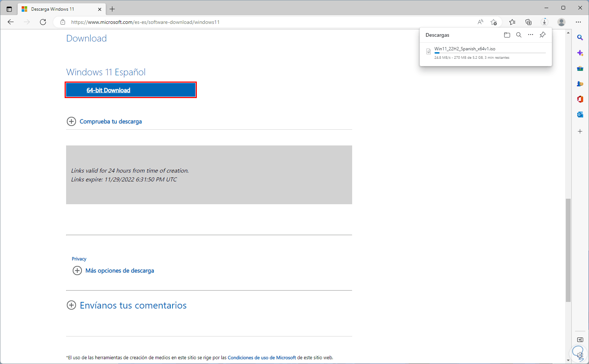Click the Win11_22H2_Spanish_x64v1.iso download entry
Screen dimensions: 589x364
click(486, 53)
